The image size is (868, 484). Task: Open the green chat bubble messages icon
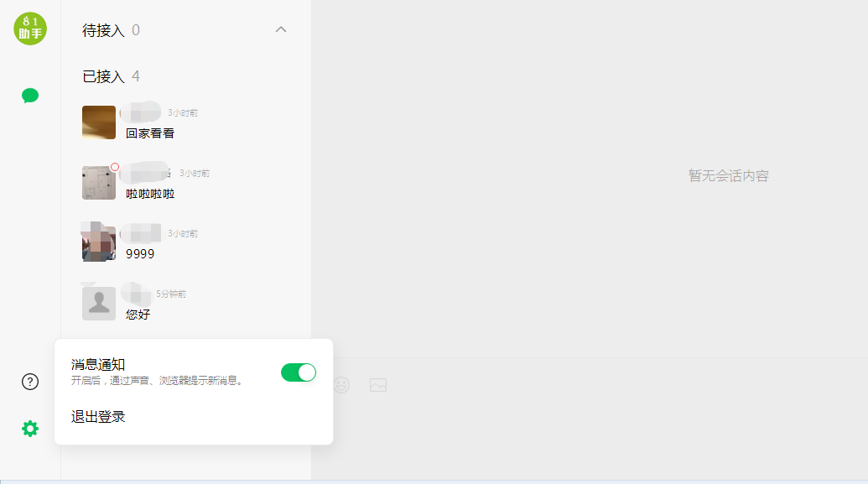point(30,96)
